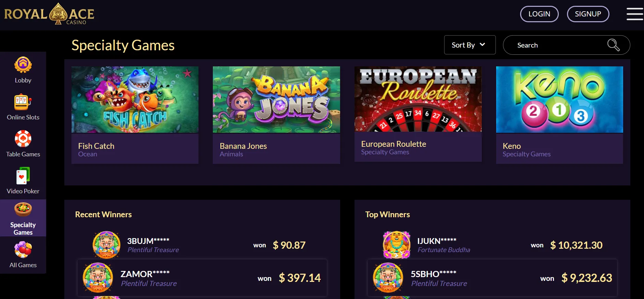Open the Fish Catch game thumbnail
This screenshot has height=299, width=644.
[134, 100]
